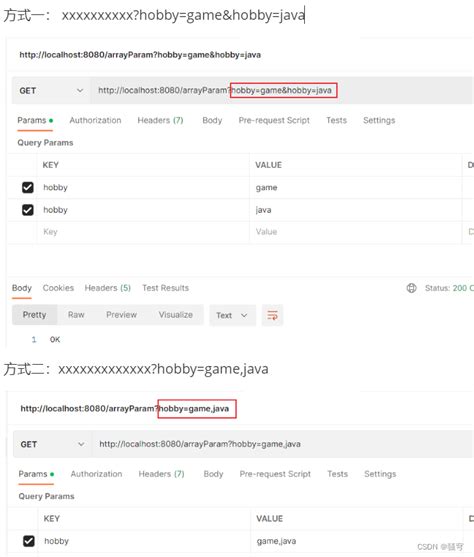Open the Settings tab in second request

(x=380, y=474)
